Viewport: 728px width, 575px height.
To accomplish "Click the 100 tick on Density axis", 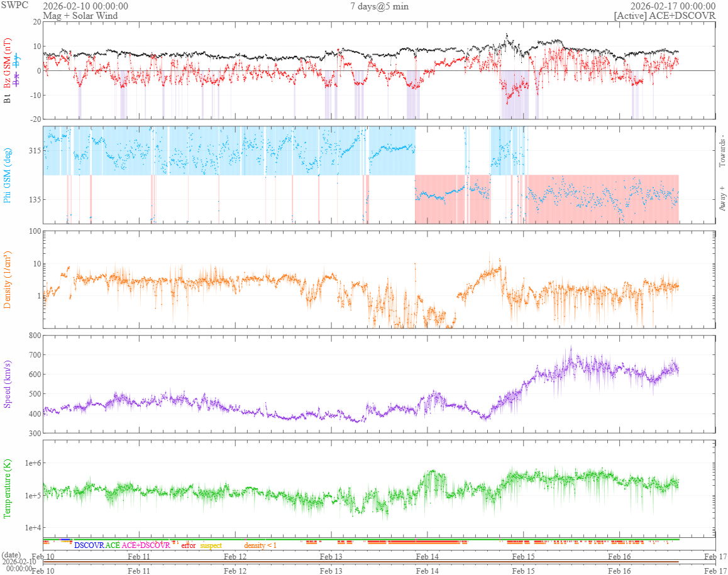I will pos(35,231).
